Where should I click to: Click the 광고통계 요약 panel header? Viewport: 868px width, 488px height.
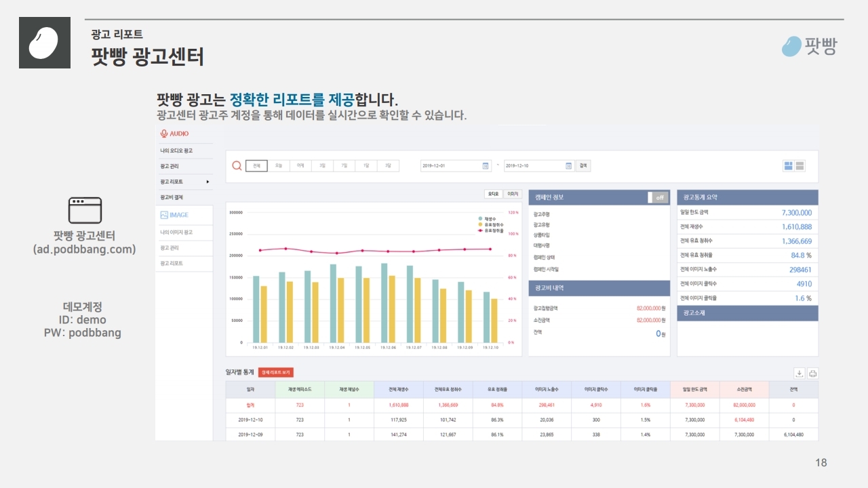click(x=747, y=197)
